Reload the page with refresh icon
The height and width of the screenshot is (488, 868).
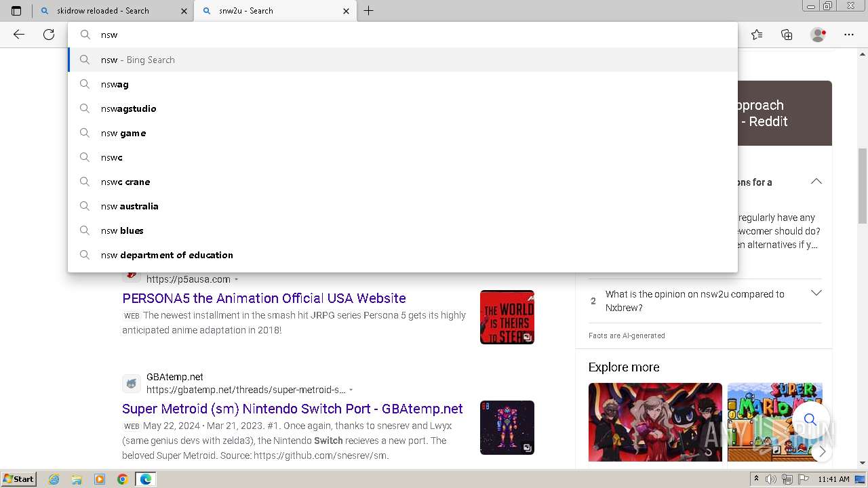pyautogui.click(x=49, y=35)
